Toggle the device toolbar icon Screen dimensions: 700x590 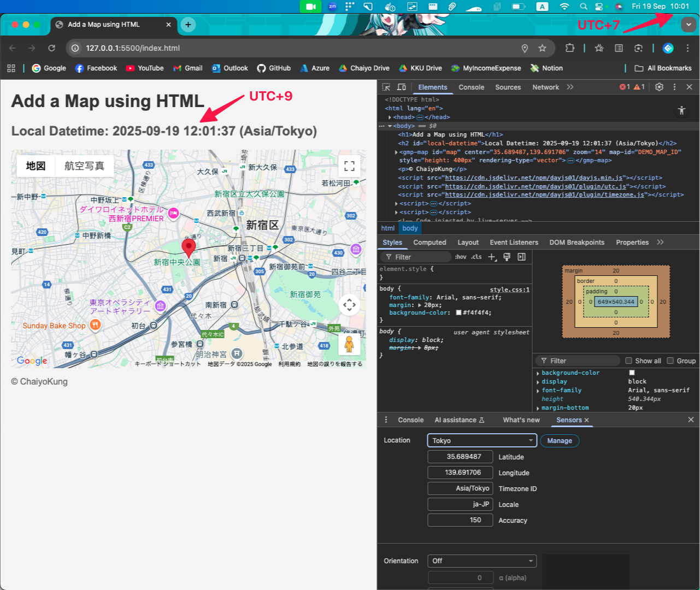pos(402,87)
